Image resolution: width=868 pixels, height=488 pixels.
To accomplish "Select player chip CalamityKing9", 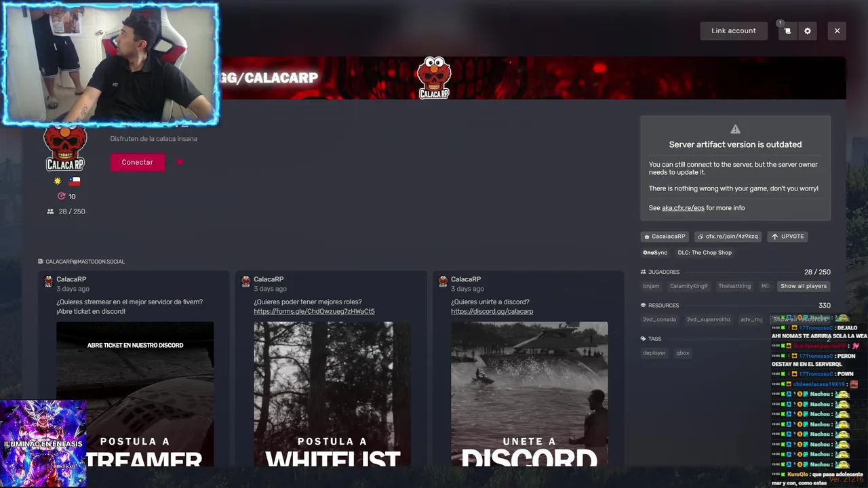I will point(688,286).
